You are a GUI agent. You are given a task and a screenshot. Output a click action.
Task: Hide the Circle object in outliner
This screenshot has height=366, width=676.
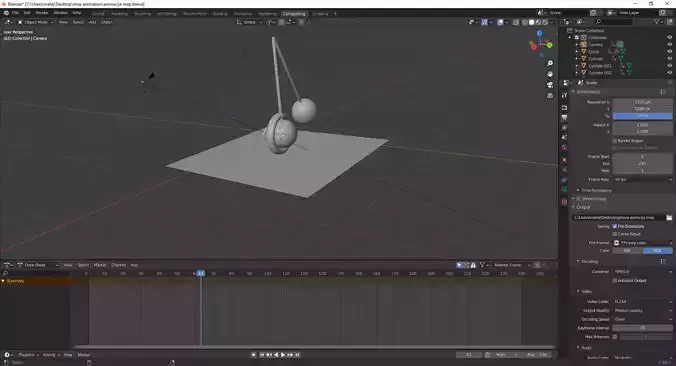[670, 51]
